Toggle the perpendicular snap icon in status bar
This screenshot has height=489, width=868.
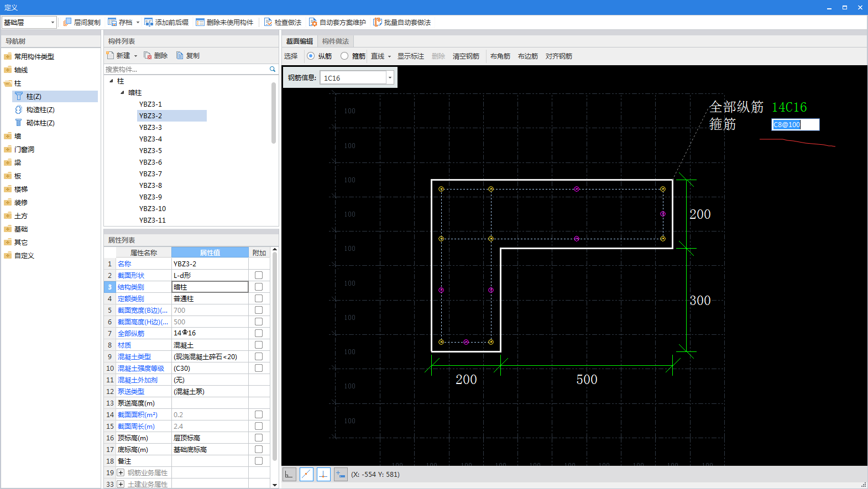[x=323, y=474]
